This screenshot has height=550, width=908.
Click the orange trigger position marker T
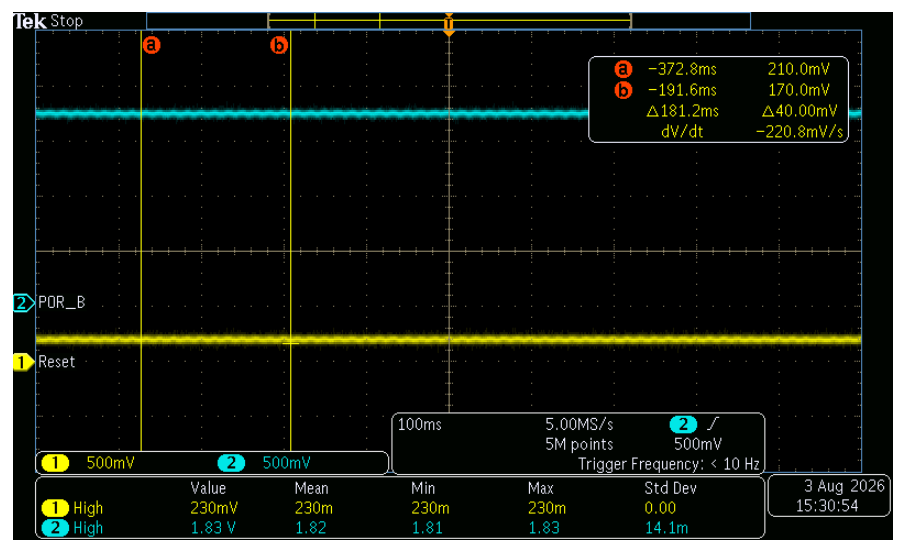click(449, 24)
